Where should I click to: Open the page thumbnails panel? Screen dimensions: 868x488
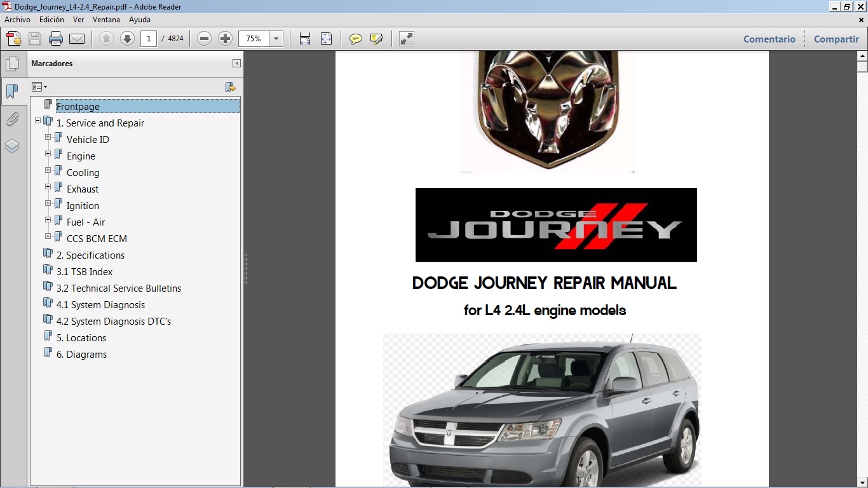click(12, 64)
